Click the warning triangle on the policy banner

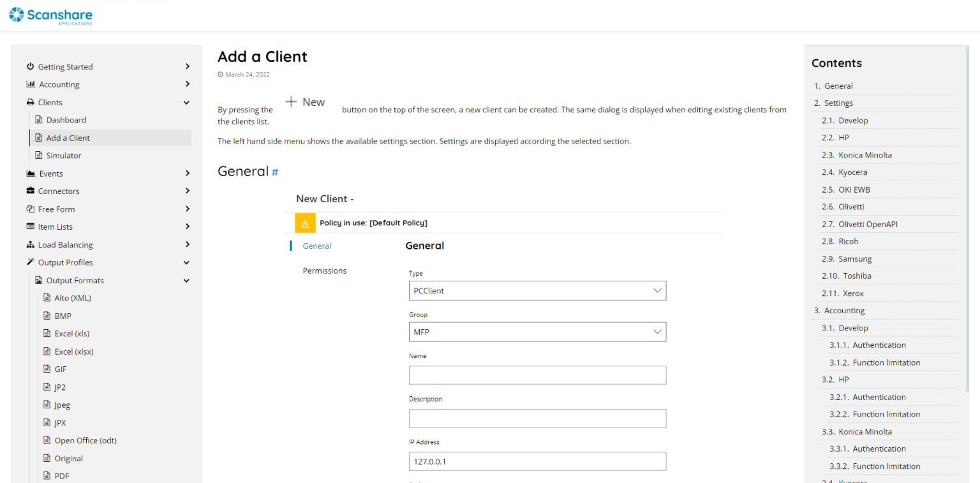305,223
